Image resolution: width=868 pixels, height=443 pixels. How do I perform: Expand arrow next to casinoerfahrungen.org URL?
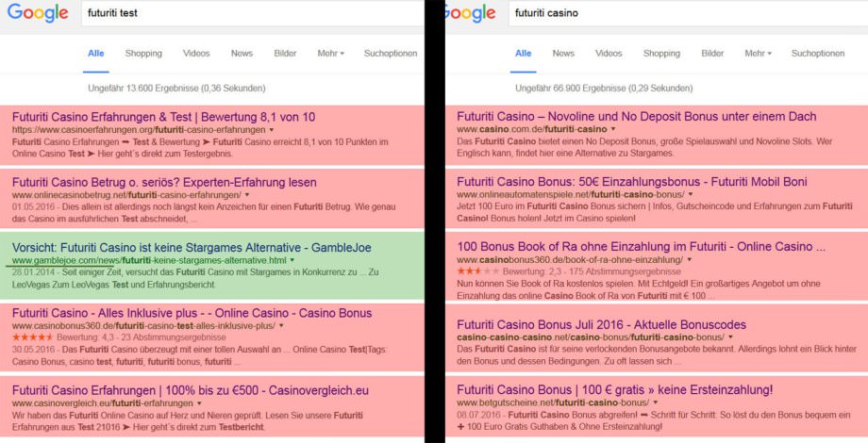pos(272,130)
